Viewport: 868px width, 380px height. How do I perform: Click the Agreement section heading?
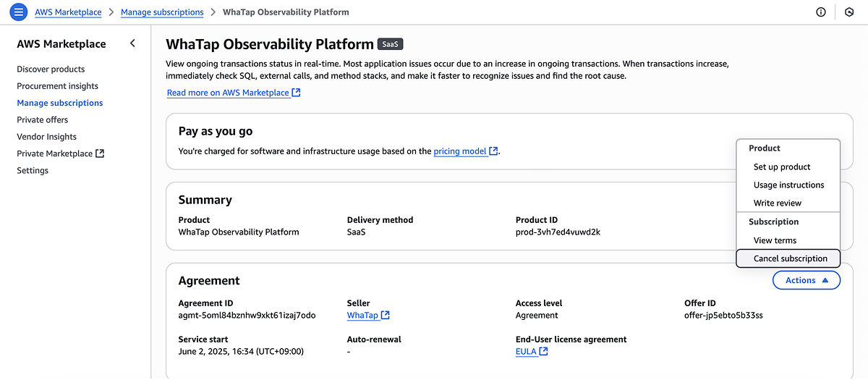coord(209,281)
